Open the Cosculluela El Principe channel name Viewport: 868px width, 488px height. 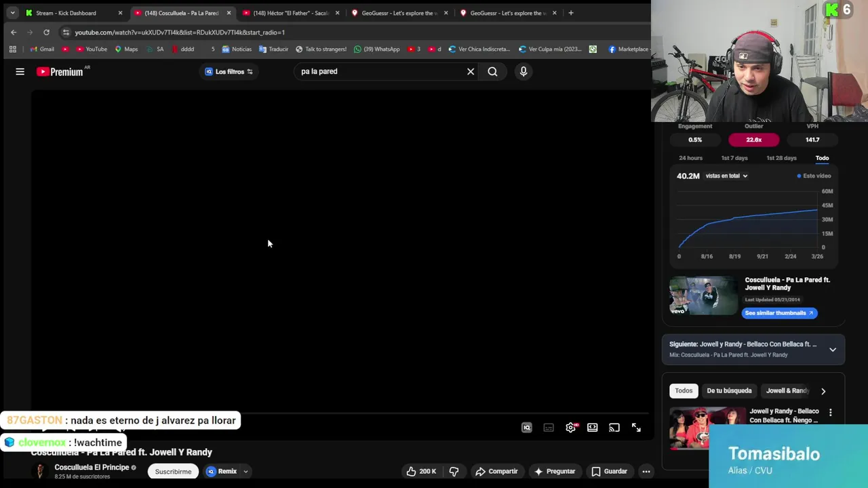point(92,467)
